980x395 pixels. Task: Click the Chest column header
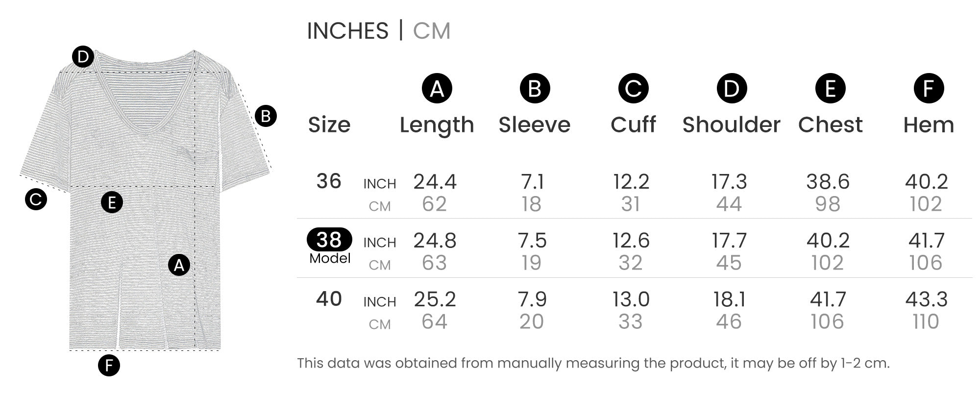tap(830, 125)
